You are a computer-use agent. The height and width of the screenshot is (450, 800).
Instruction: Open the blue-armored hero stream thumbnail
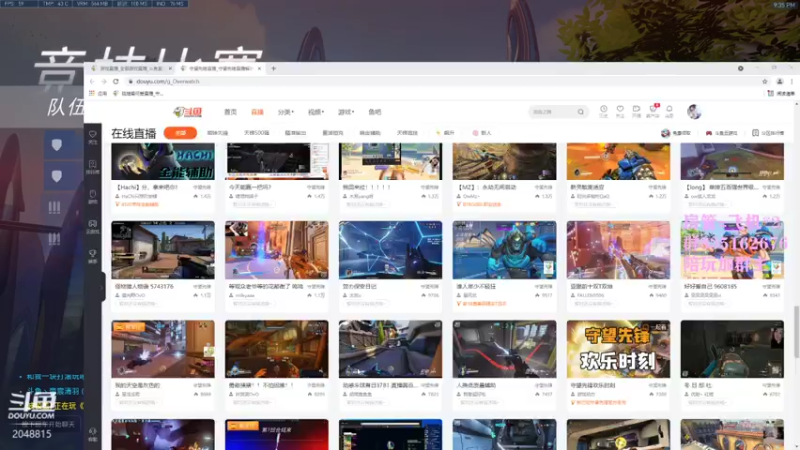click(504, 250)
